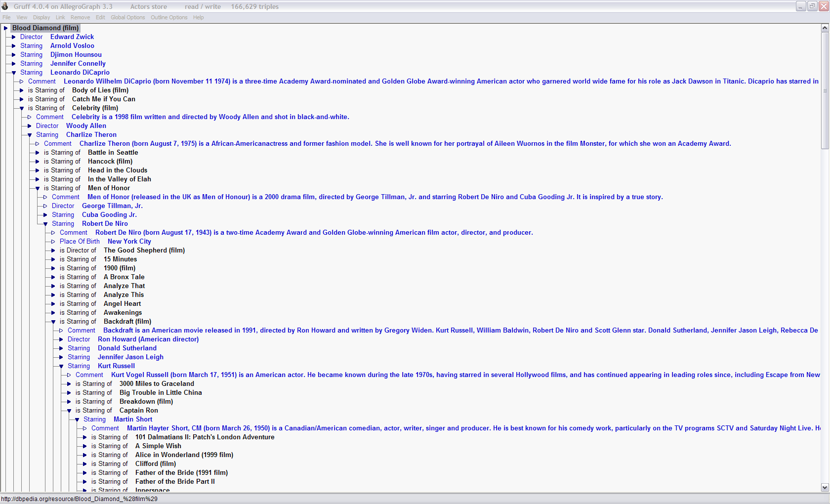Expand the Jennifer Connelly starring arrow
The height and width of the screenshot is (504, 830).
(x=14, y=64)
